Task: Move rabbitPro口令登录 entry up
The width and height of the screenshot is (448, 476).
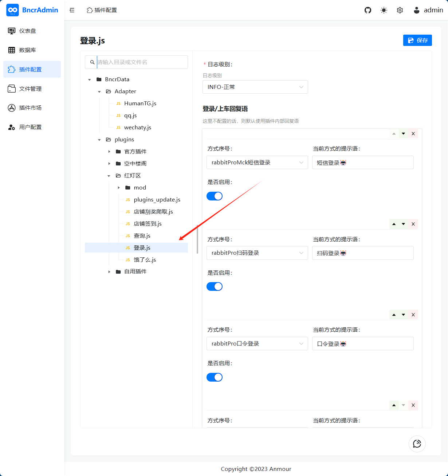Action: click(394, 315)
